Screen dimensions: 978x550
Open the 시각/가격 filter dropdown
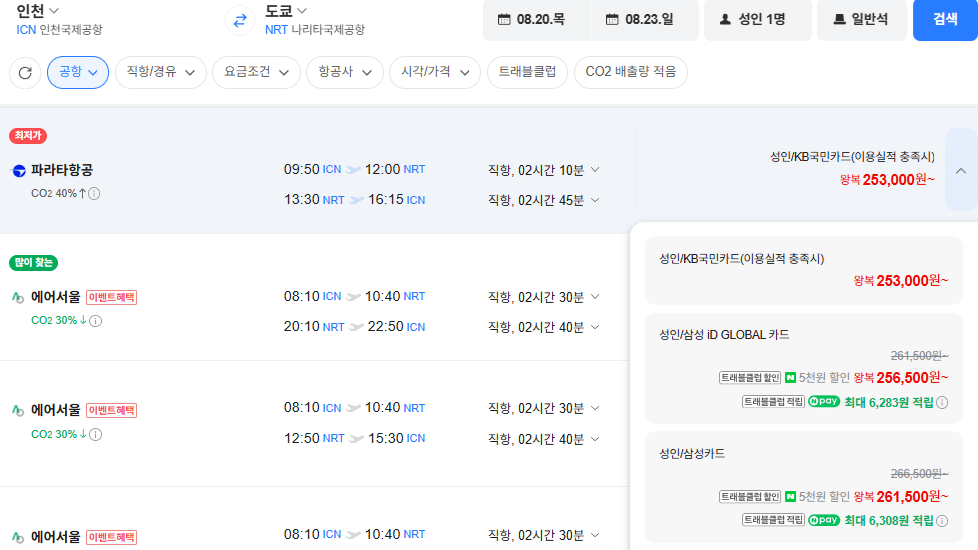point(435,72)
